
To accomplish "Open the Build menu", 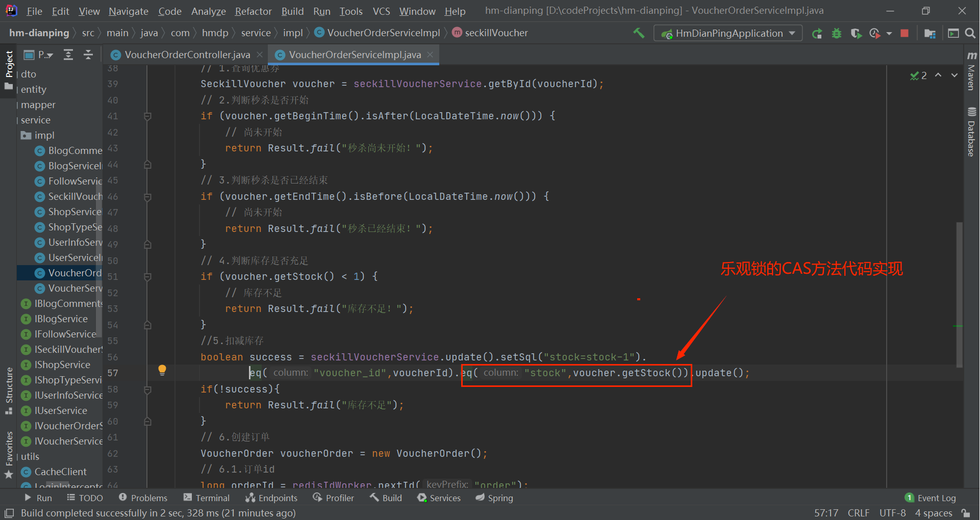I will point(292,11).
